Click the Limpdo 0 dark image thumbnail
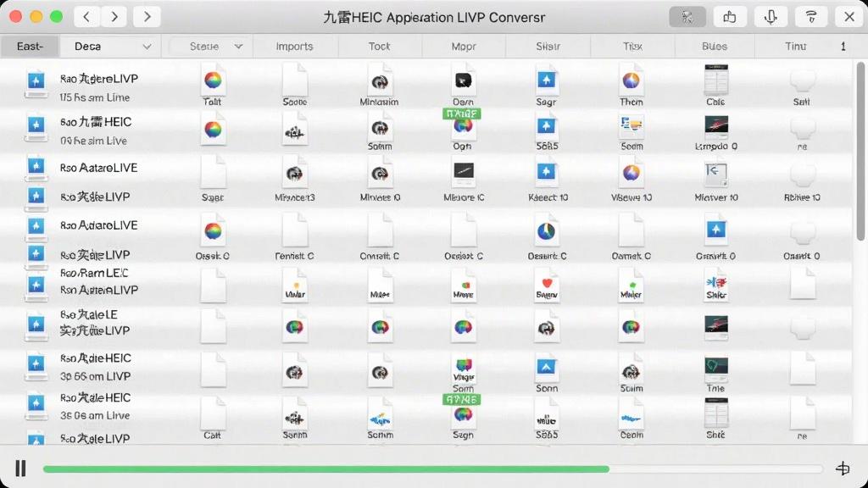868x488 pixels. pyautogui.click(x=715, y=127)
